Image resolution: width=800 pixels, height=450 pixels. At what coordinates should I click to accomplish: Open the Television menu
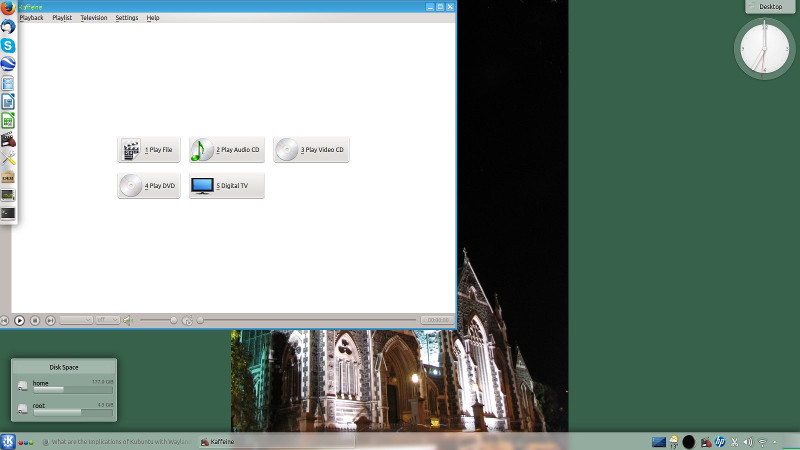pos(94,18)
